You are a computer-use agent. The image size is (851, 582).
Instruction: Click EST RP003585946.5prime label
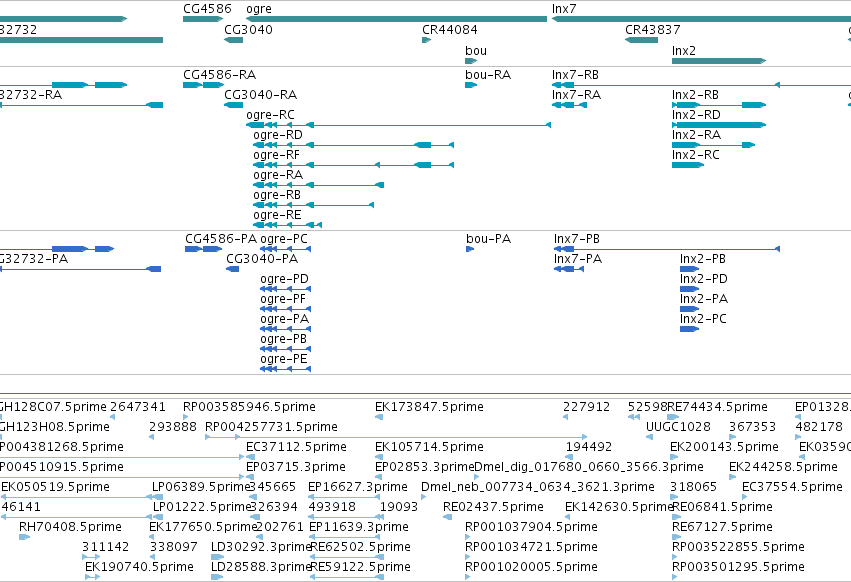(x=249, y=407)
